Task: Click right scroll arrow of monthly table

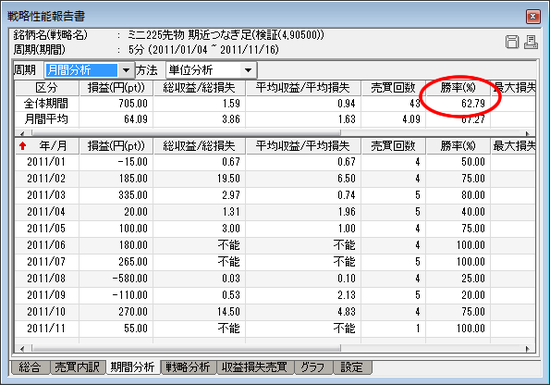Action: (x=527, y=348)
